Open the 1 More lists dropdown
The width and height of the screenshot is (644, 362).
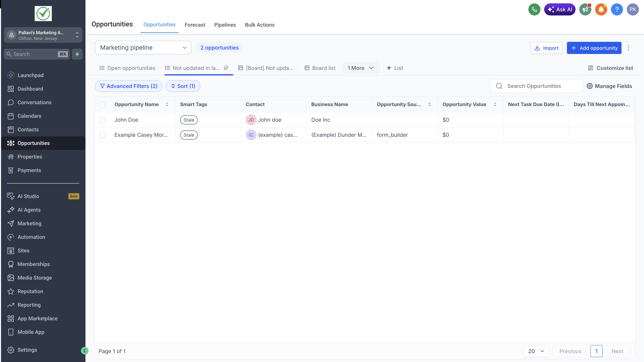pyautogui.click(x=360, y=68)
